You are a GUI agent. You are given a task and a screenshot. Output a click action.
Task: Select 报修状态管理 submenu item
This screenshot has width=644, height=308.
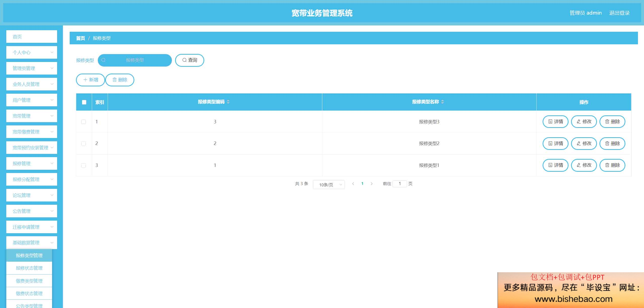(x=29, y=268)
